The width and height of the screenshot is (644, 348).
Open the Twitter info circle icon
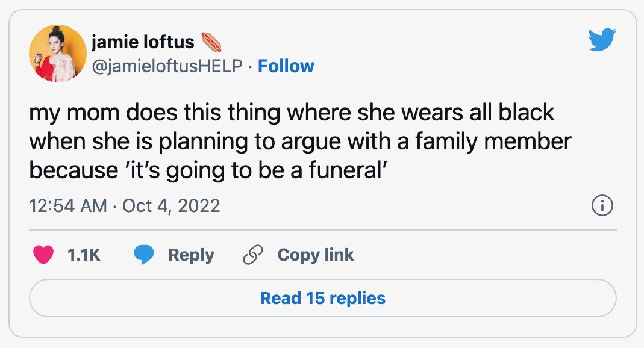[602, 205]
